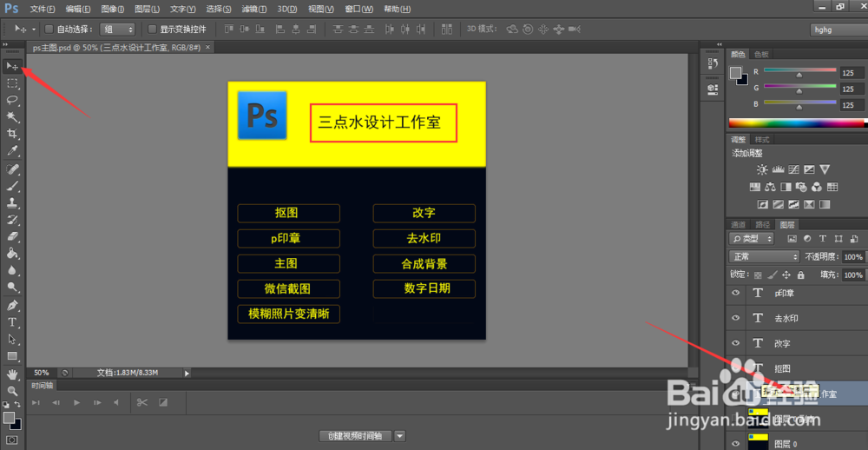
Task: Hide the 图层 0 layer
Action: point(736,443)
